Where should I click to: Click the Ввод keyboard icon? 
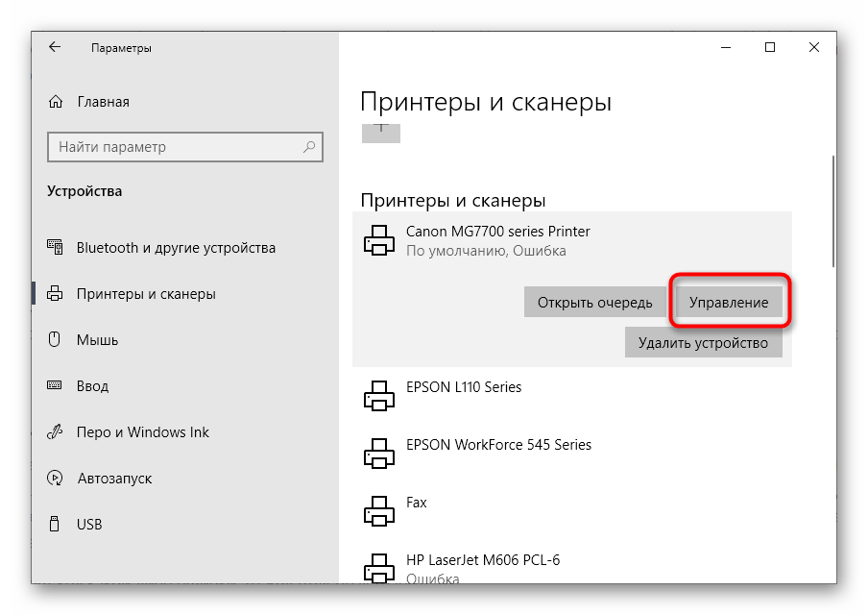(56, 386)
